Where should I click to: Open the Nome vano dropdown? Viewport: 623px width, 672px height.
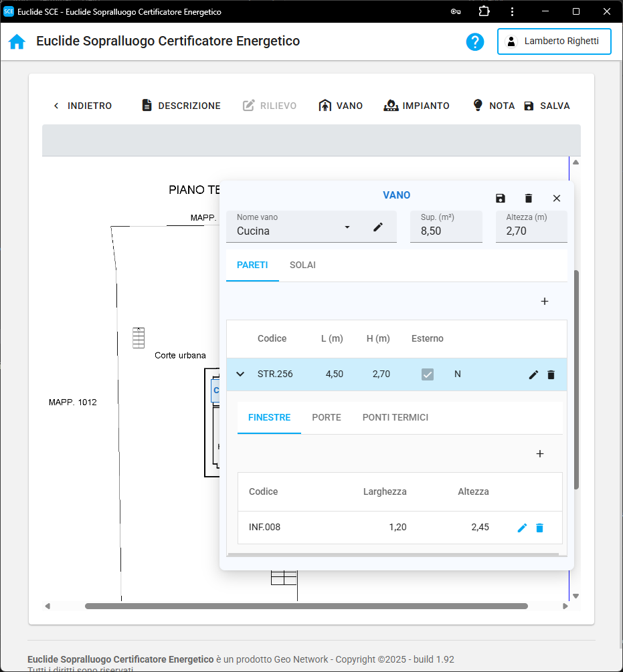click(x=347, y=227)
